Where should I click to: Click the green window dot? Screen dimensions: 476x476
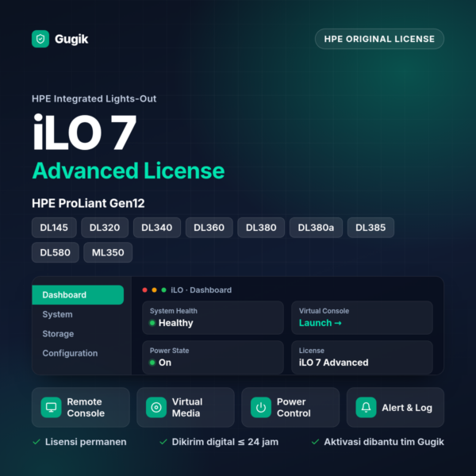pos(163,290)
